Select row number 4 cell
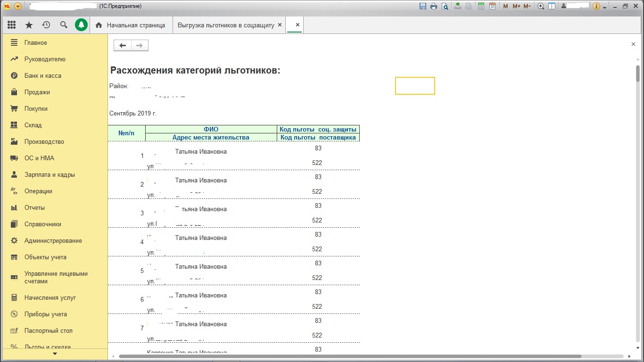The width and height of the screenshot is (644, 362). coord(126,242)
